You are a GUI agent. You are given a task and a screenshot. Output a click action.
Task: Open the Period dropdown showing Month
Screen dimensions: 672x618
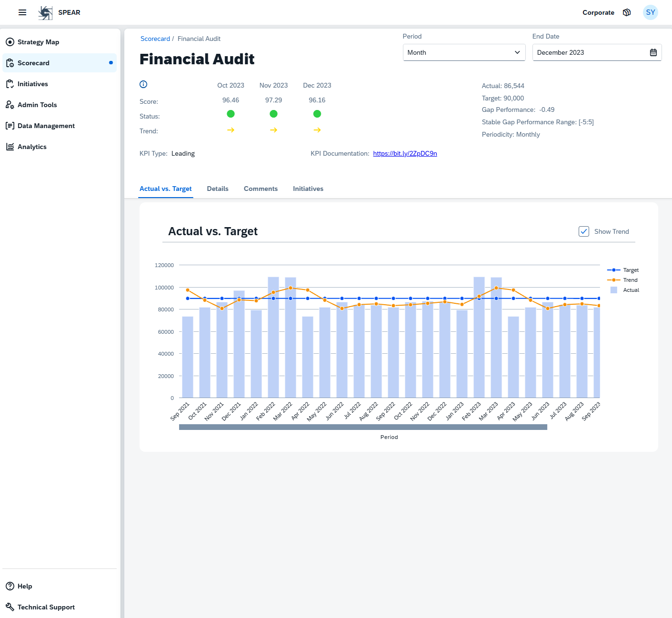(x=463, y=52)
